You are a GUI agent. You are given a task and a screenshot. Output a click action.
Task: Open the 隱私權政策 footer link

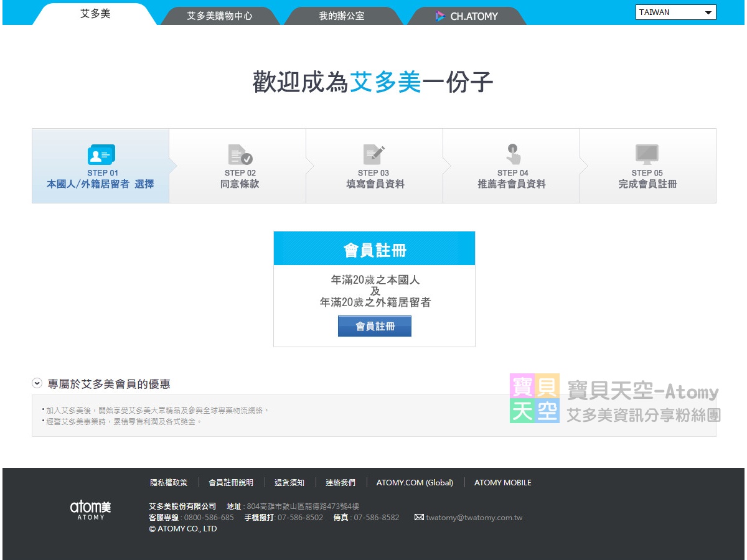point(169,482)
